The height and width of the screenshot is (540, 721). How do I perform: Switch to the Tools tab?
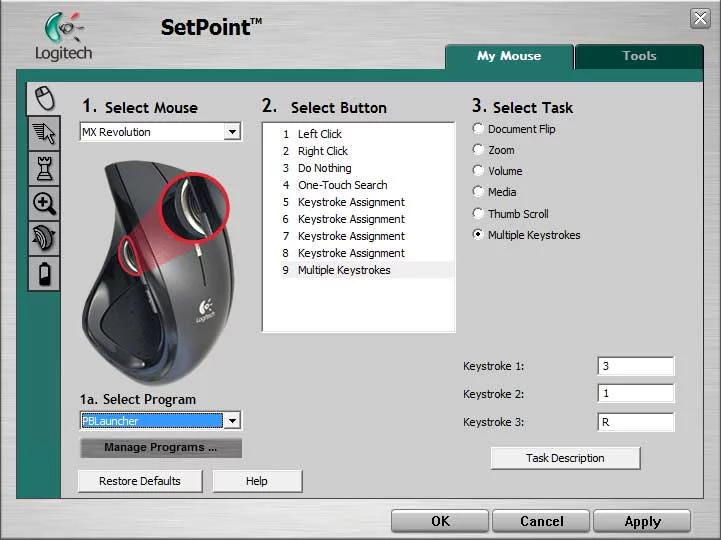point(639,56)
